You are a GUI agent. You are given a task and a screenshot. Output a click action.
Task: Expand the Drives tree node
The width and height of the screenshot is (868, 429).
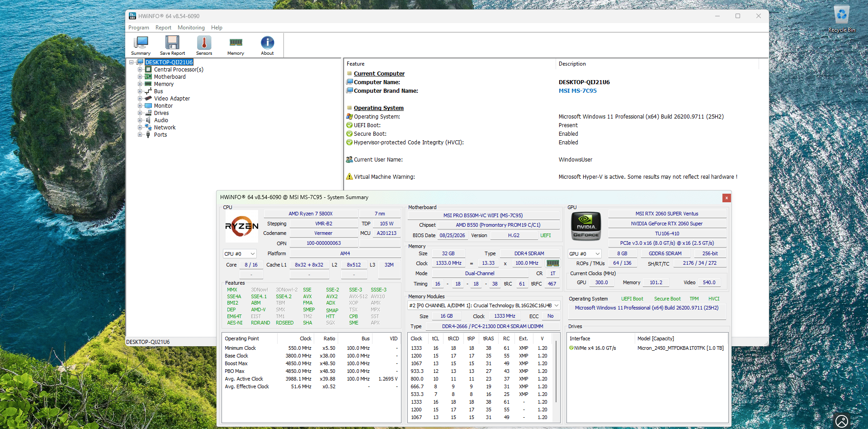click(140, 113)
